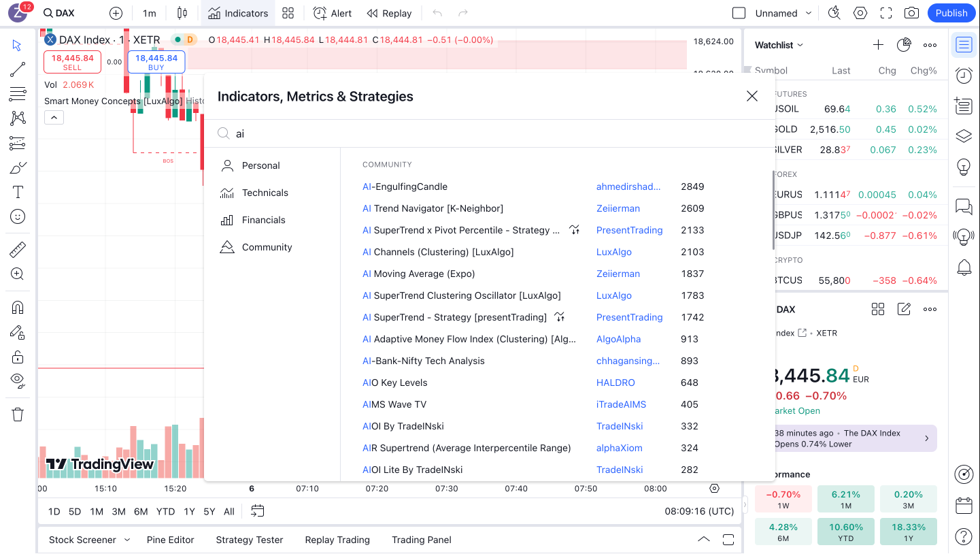Select the cursor arrow tool
980x554 pixels.
click(x=18, y=45)
